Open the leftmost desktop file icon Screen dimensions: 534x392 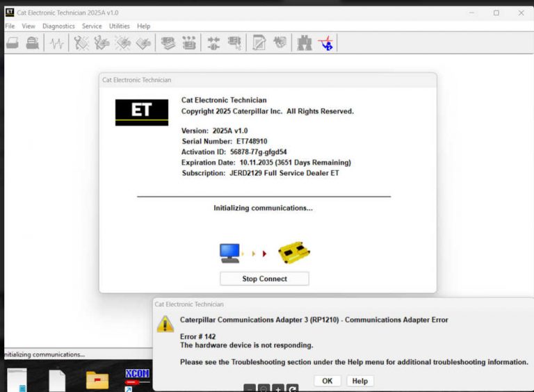[x=17, y=380]
